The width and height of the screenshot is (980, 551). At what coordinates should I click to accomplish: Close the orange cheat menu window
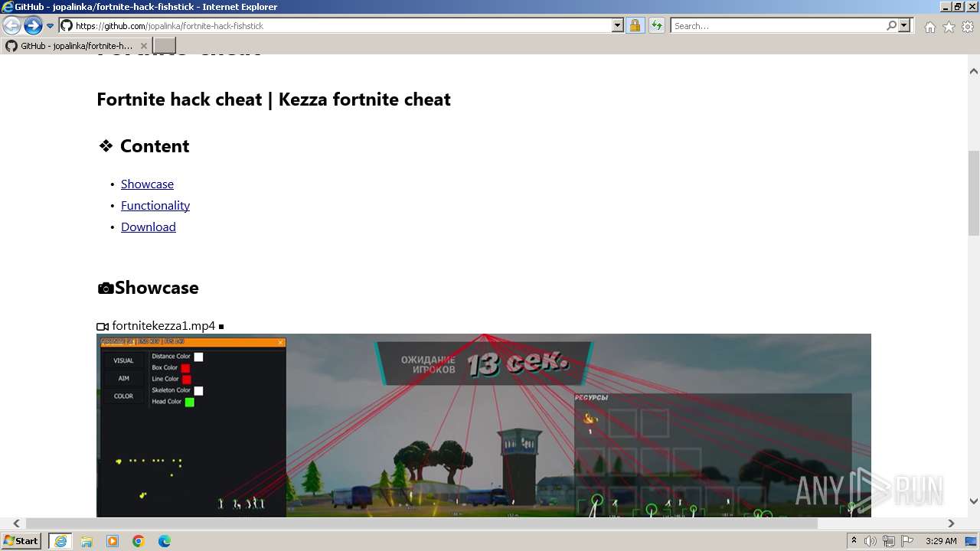281,342
